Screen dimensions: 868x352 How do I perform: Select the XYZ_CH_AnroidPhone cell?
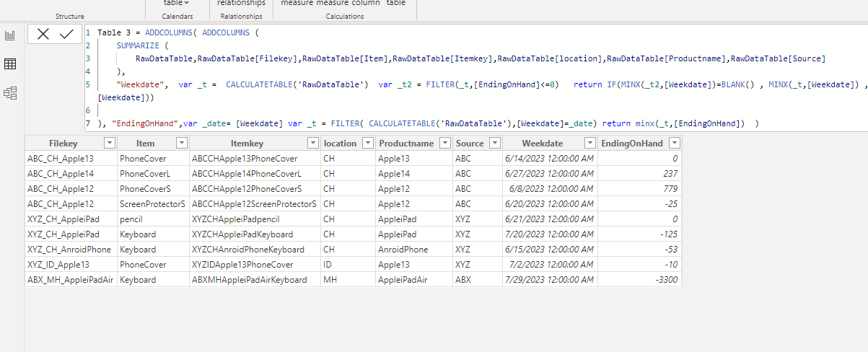[71, 249]
